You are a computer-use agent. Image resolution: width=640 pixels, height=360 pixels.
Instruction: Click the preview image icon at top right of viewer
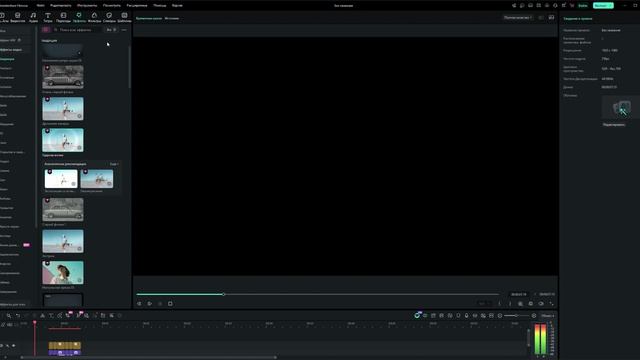point(551,18)
